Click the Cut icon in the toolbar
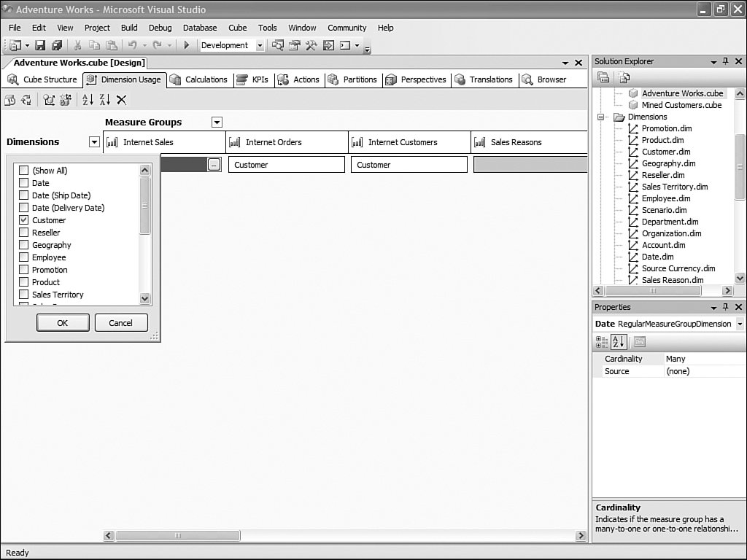The image size is (747, 560). click(x=77, y=45)
